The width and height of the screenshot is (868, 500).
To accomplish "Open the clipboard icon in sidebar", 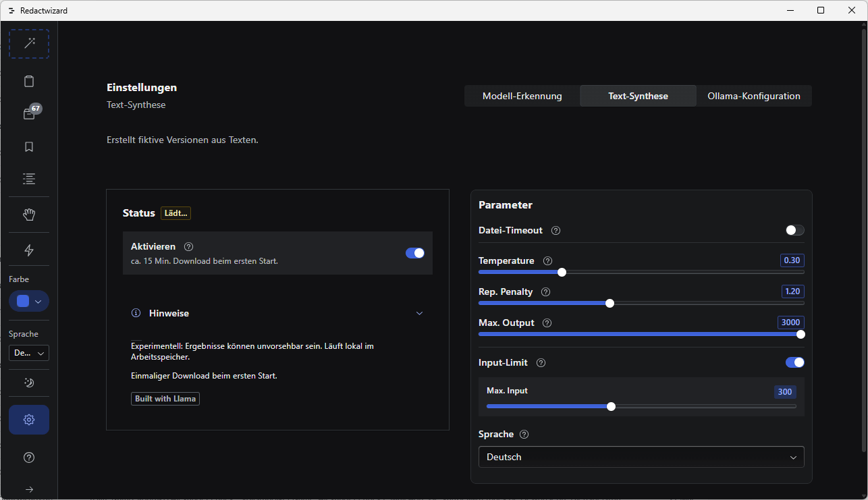I will (x=29, y=82).
